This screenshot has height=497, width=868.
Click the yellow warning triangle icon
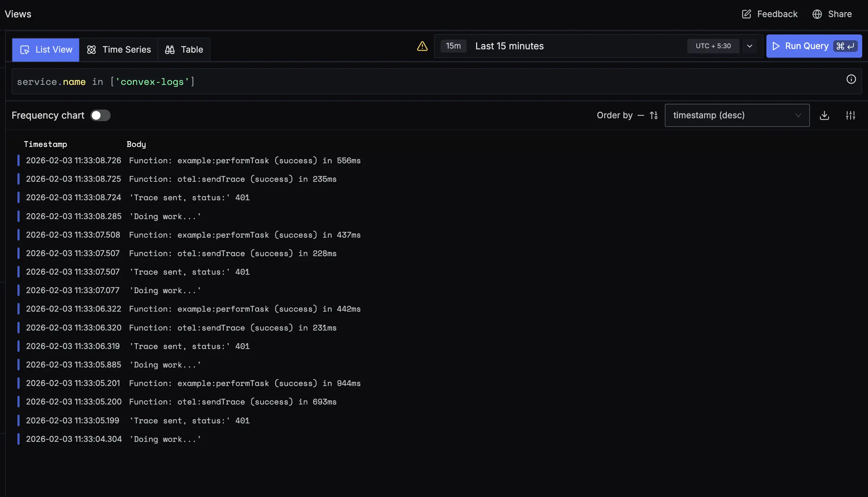[422, 46]
